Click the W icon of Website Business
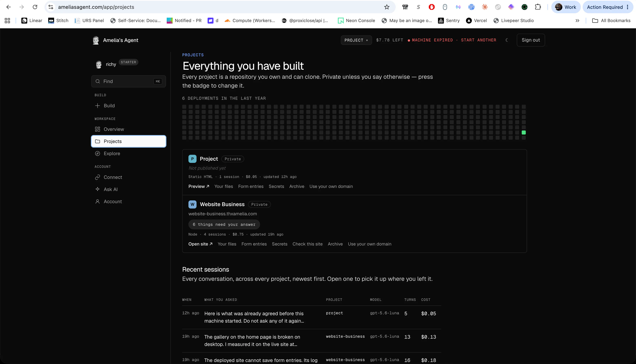636x364 pixels. pyautogui.click(x=192, y=204)
